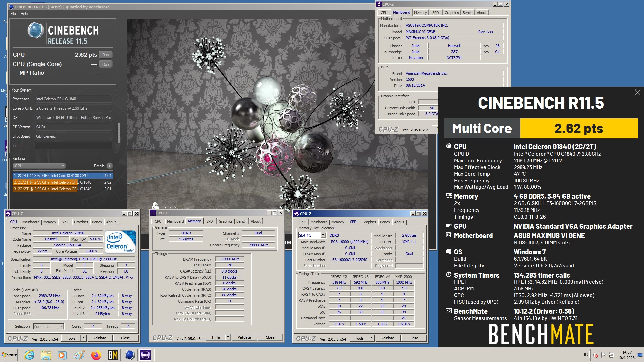This screenshot has height=362, width=644.
Task: Click the DRAM Frequency 1139.0 MHz field
Action: pyautogui.click(x=230, y=259)
